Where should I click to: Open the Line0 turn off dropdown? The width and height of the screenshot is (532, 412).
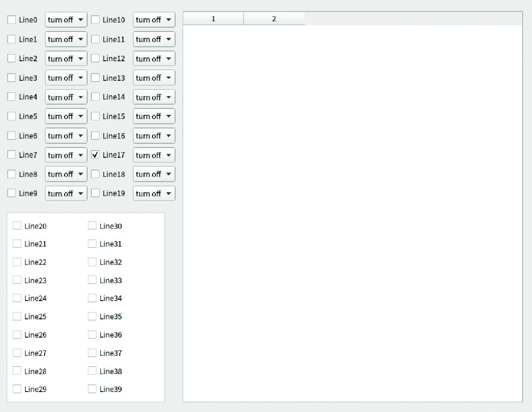click(66, 20)
